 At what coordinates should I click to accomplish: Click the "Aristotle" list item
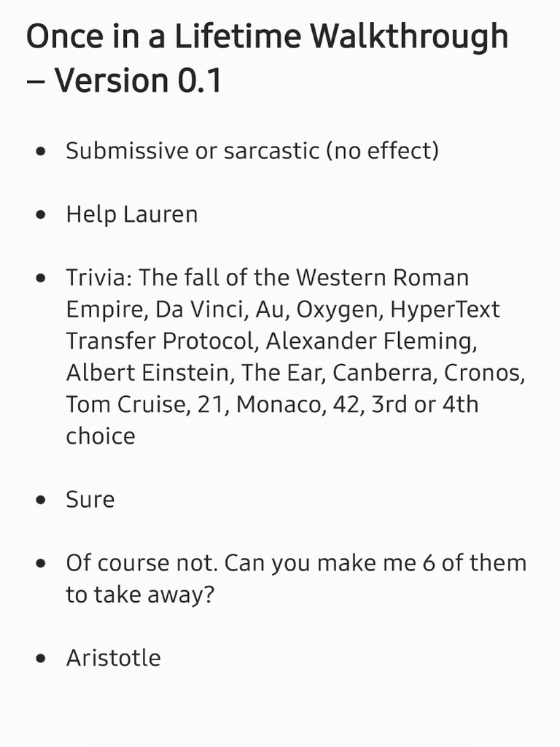[113, 658]
